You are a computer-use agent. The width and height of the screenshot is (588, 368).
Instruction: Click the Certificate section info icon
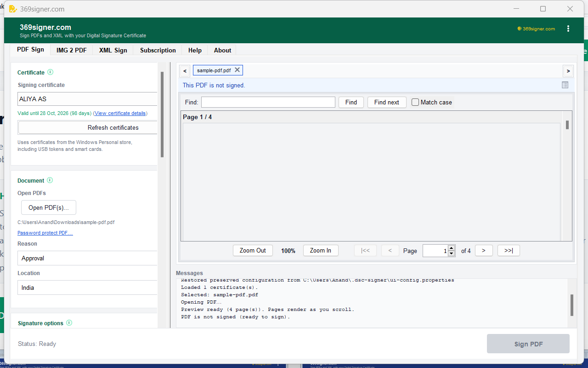tap(51, 72)
